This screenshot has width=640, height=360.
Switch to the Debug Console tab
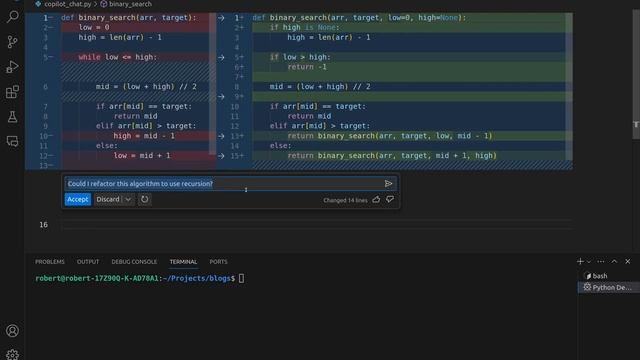(134, 262)
